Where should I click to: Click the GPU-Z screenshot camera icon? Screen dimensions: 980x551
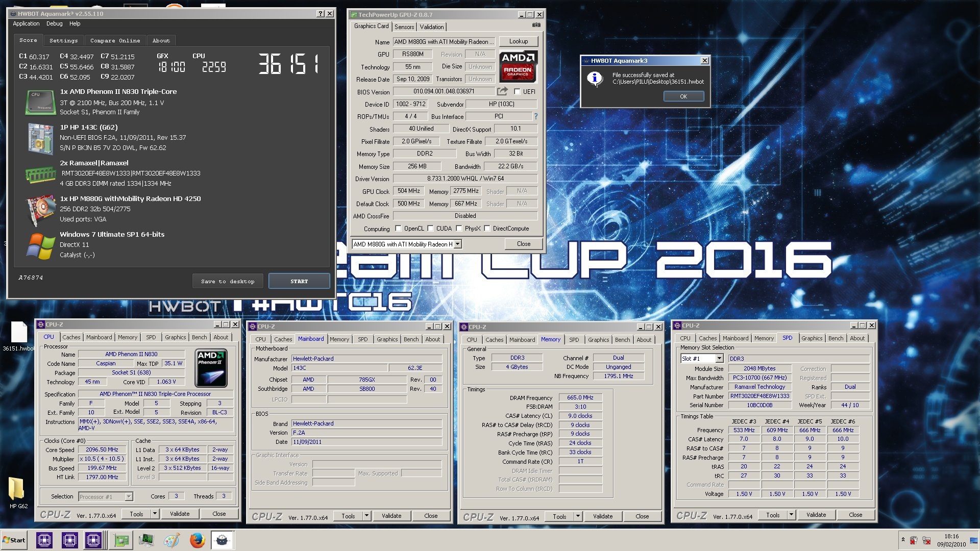(536, 25)
